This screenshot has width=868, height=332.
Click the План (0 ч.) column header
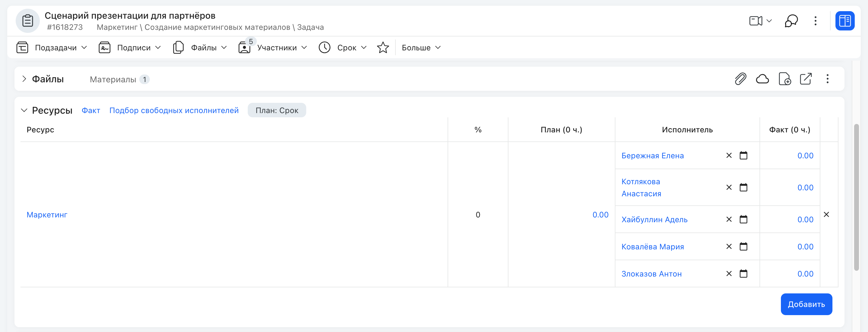pos(561,130)
